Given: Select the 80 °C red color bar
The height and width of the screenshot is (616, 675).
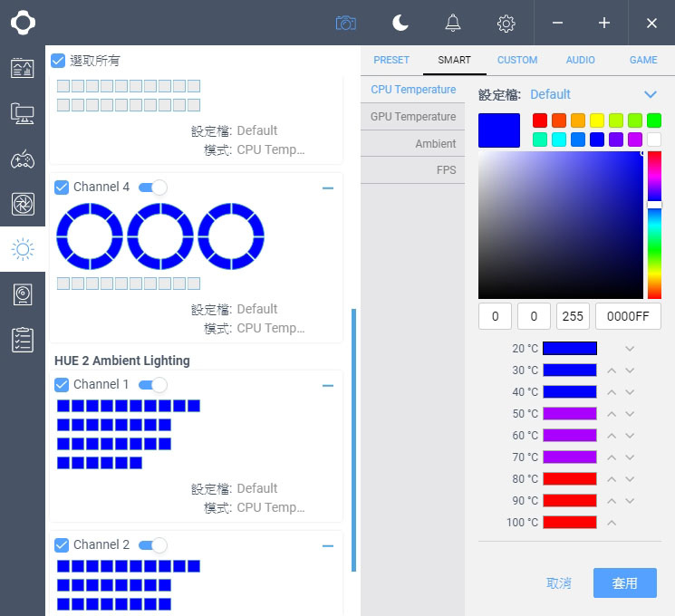Looking at the screenshot, I should tap(570, 478).
